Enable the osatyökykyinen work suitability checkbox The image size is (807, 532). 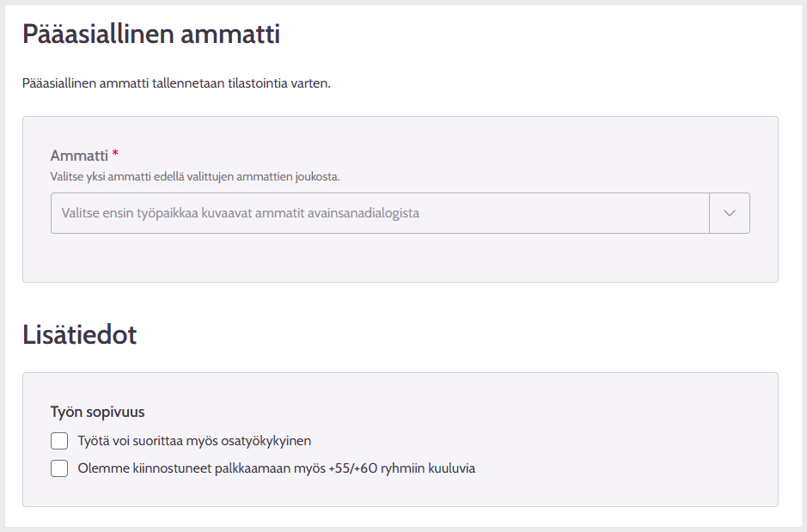(x=59, y=441)
